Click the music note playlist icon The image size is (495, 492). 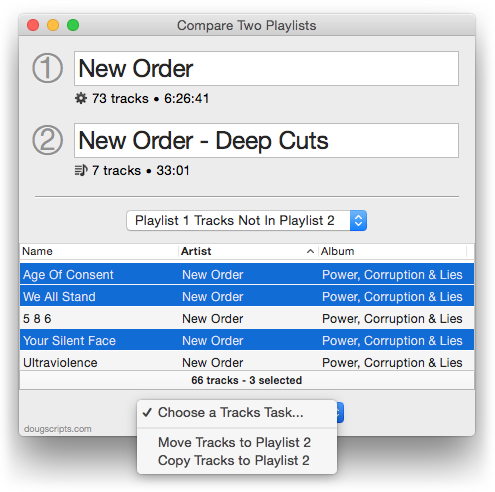coord(81,170)
